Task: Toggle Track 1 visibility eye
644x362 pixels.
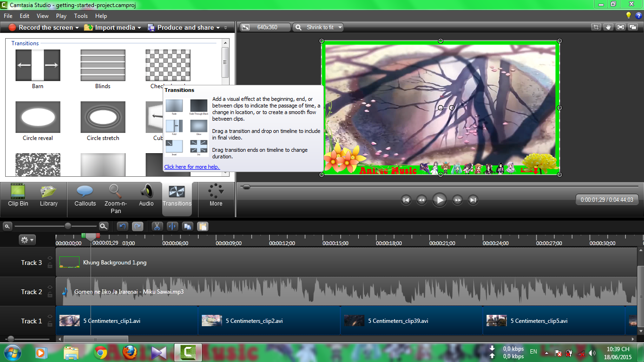Action: pyautogui.click(x=50, y=316)
